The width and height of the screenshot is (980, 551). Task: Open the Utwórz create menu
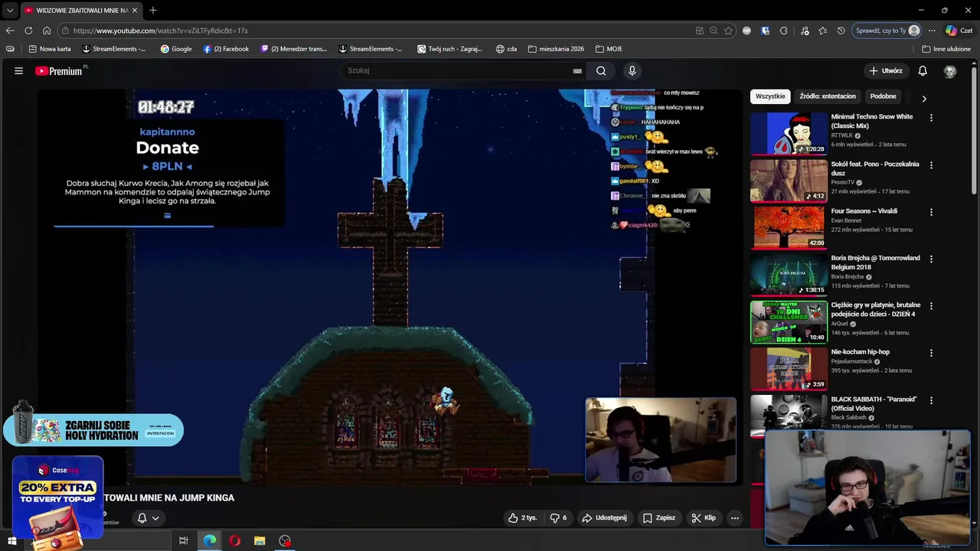(x=886, y=70)
